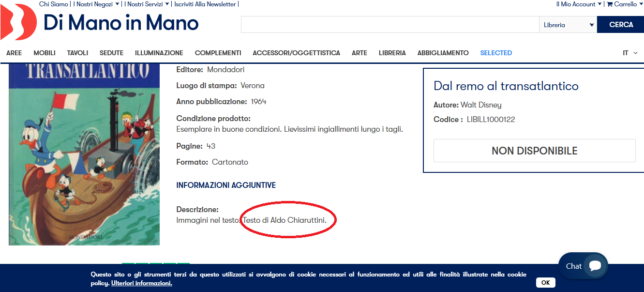Open TAVOLI menu item
Viewport: 644px width, 292px height.
click(77, 53)
